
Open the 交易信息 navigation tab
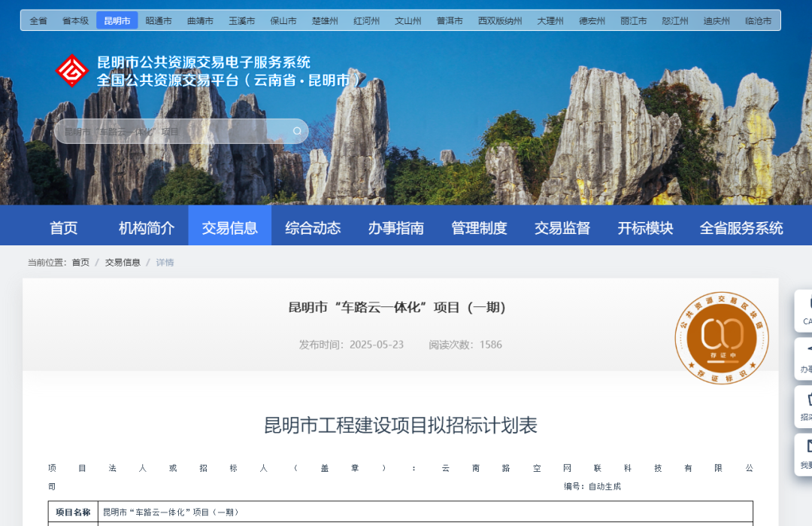(x=229, y=228)
